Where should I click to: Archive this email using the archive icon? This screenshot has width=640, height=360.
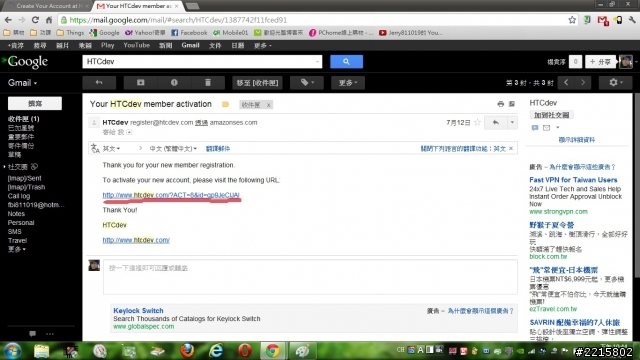141,82
